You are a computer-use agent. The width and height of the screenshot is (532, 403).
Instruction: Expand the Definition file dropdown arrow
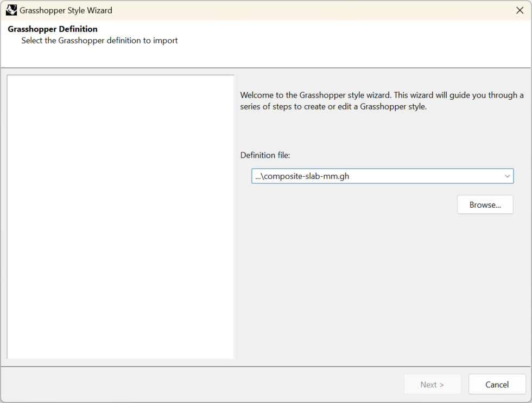click(507, 176)
